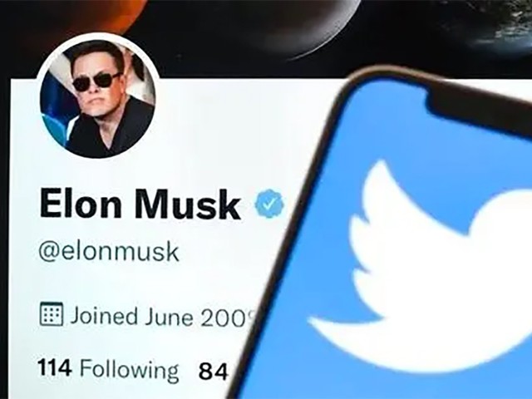Click the Elon Musk display name

[140, 204]
